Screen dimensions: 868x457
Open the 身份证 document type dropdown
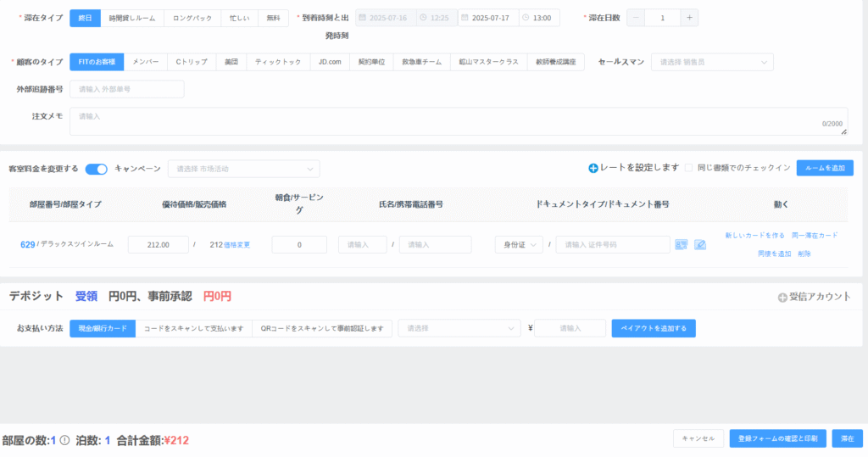(x=519, y=244)
